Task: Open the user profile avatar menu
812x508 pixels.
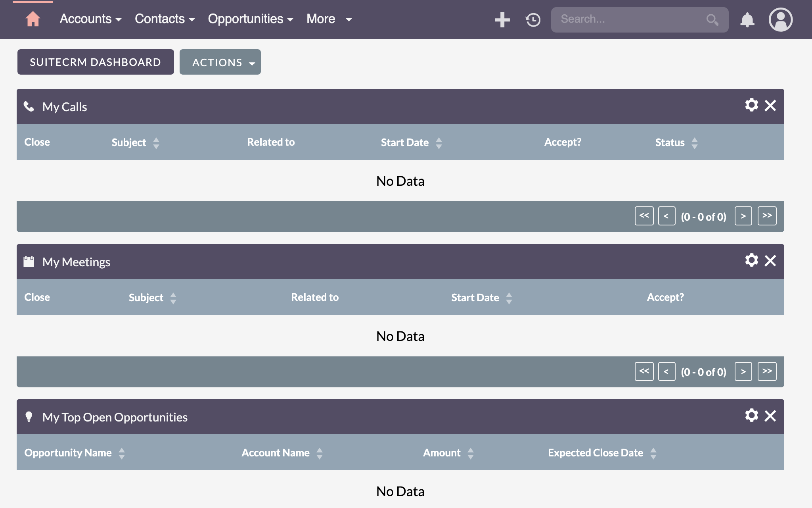Action: click(780, 19)
